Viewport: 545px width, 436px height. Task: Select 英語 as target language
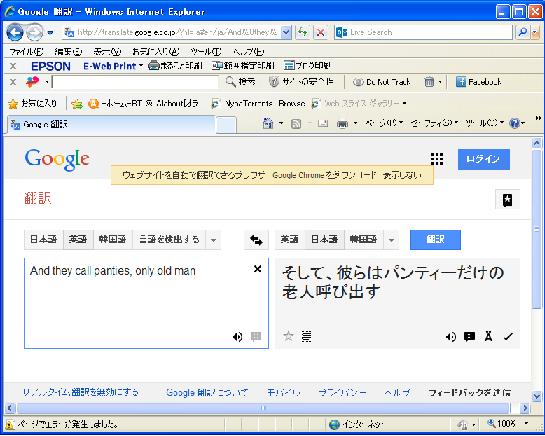[x=290, y=240]
